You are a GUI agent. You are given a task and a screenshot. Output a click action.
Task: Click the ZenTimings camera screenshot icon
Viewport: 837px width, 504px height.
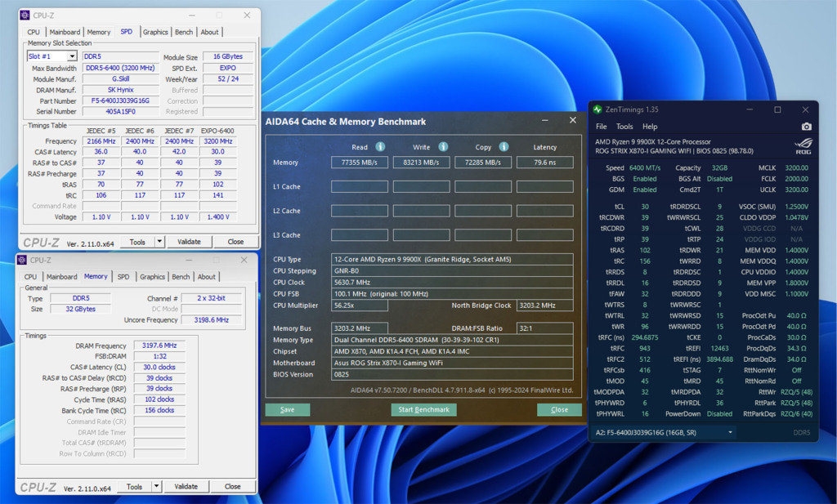point(807,127)
